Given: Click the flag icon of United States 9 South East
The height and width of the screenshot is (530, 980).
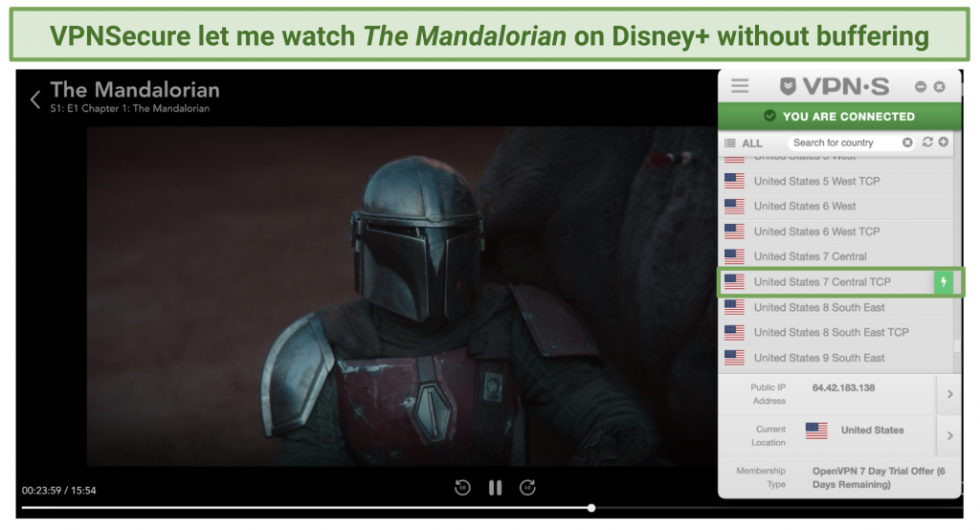Looking at the screenshot, I should click(x=734, y=358).
